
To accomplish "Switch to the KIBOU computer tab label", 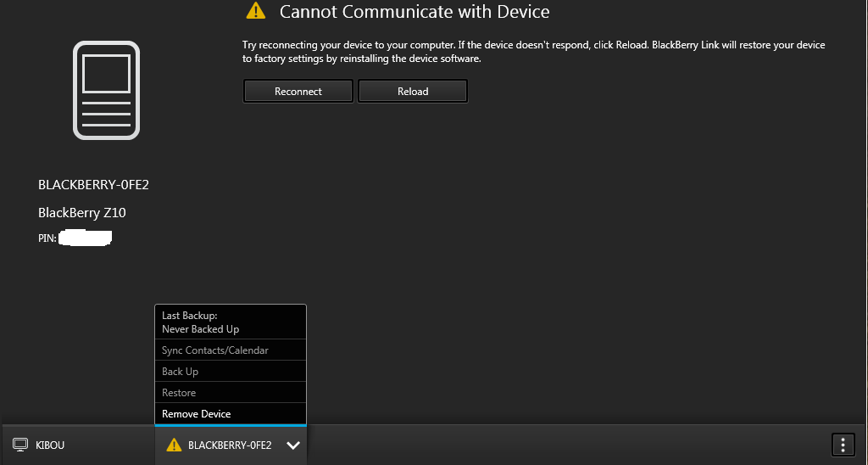I will point(50,445).
